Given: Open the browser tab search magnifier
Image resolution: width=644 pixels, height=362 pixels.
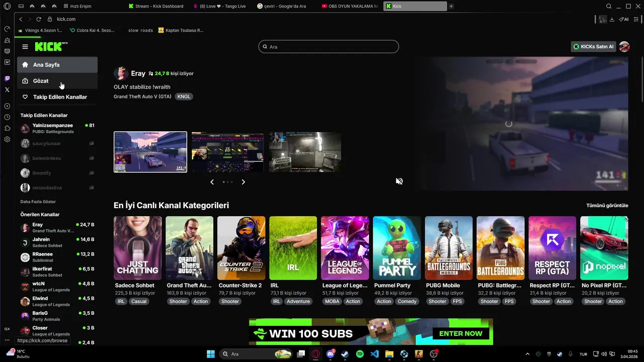Looking at the screenshot, I should click(609, 7).
